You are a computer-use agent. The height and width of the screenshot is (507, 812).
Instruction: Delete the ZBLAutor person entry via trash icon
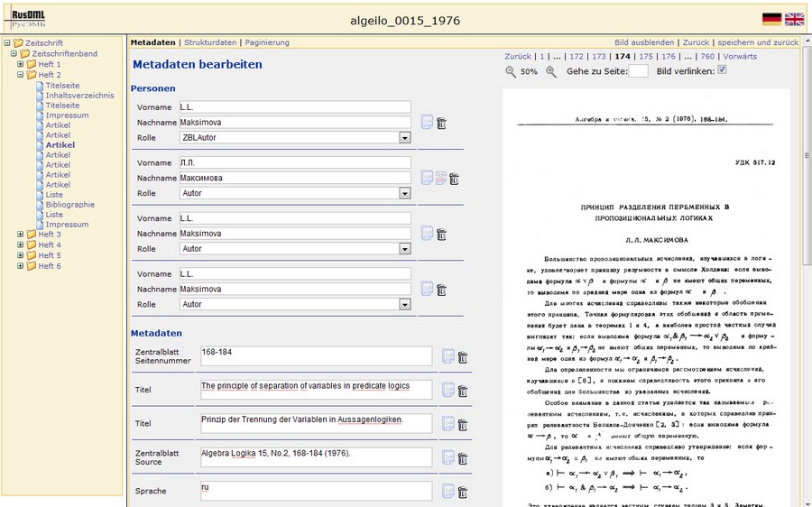point(441,123)
